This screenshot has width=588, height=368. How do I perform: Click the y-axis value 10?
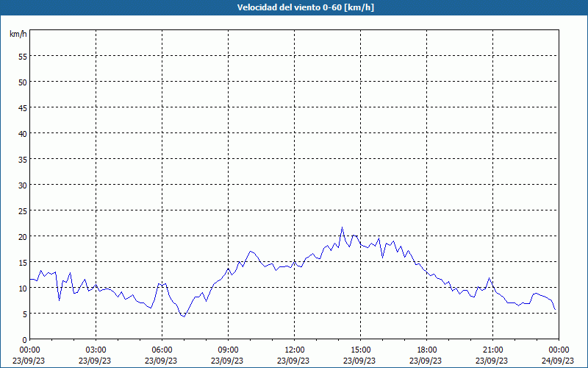coord(23,288)
